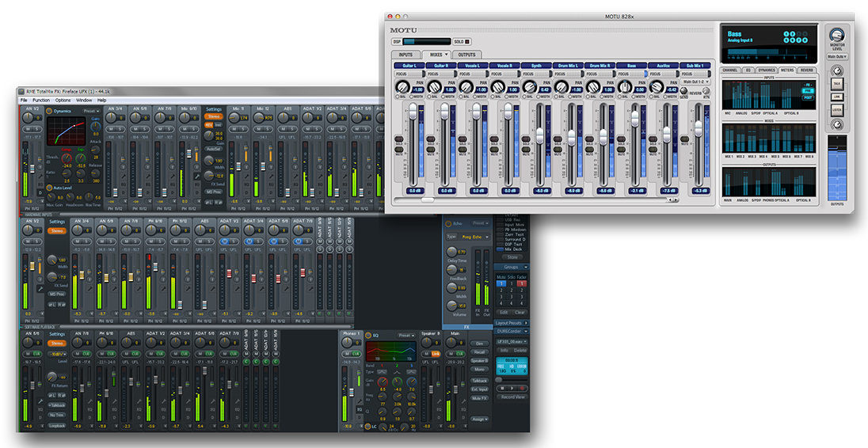Click the Dim button
The image size is (868, 448).
pyautogui.click(x=479, y=344)
